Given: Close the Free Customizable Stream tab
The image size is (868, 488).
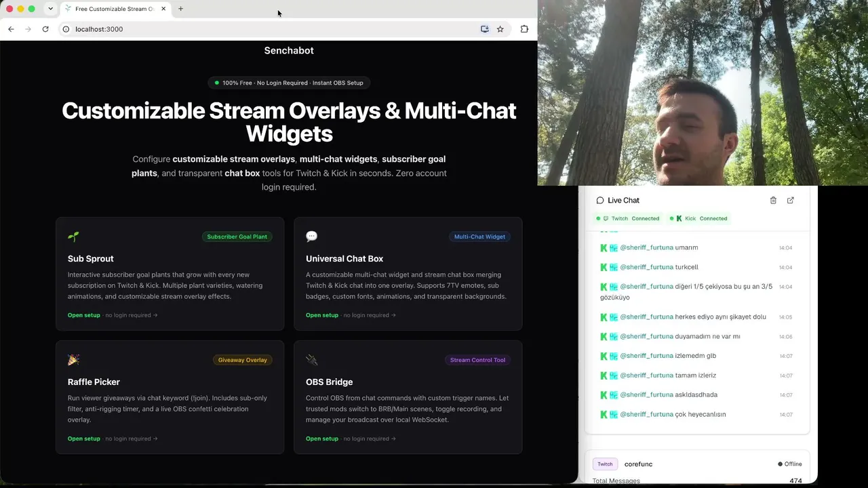Looking at the screenshot, I should coord(163,9).
